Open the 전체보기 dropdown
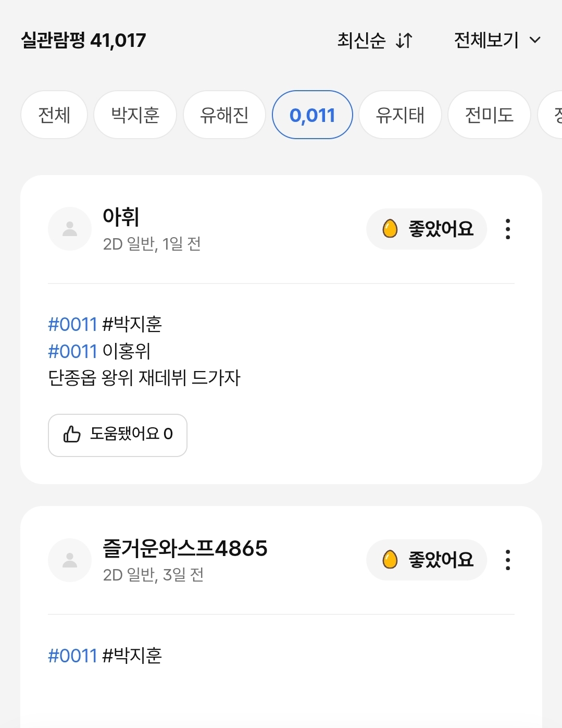The image size is (562, 728). (x=486, y=40)
